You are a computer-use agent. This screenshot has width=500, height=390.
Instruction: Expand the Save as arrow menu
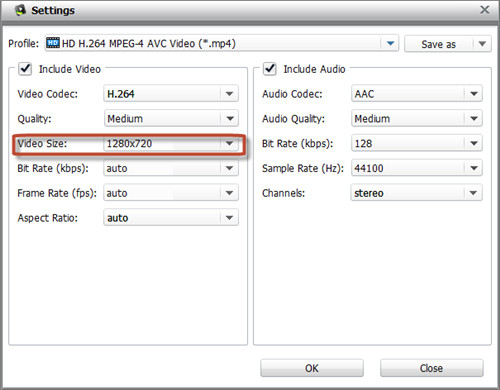click(482, 44)
